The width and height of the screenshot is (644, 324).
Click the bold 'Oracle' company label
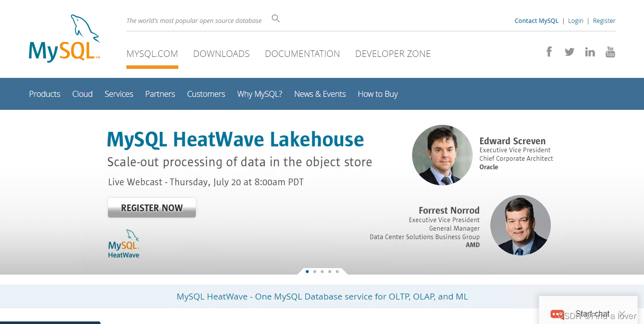(x=489, y=167)
